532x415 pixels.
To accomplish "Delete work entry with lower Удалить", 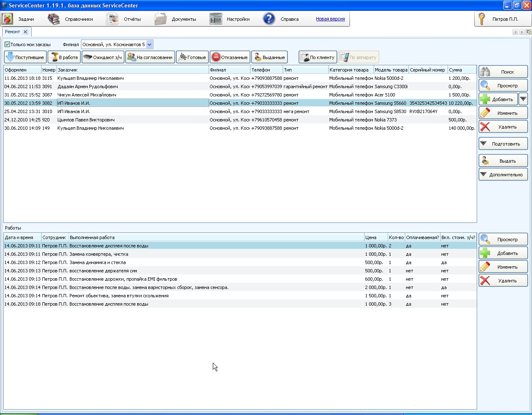I will [503, 281].
